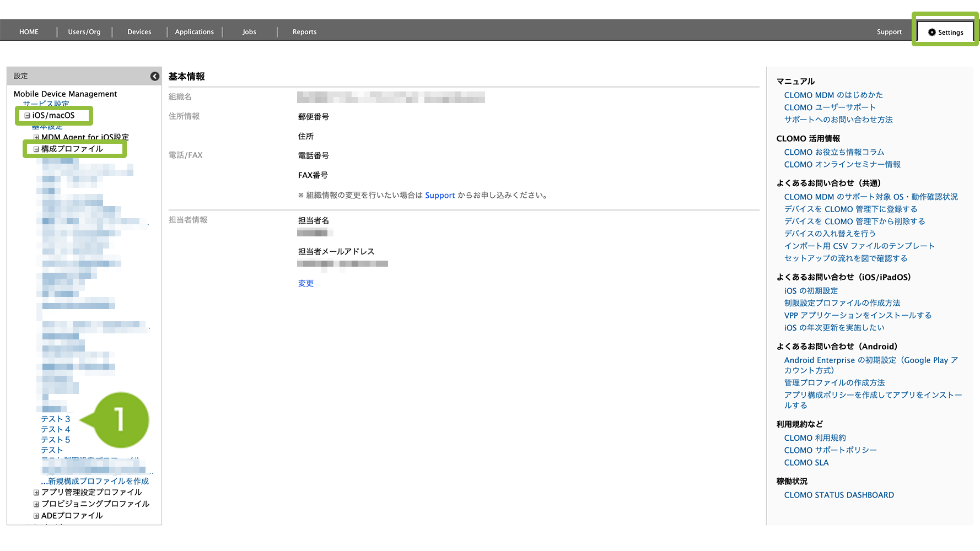Image resolution: width=980 pixels, height=551 pixels.
Task: Click the 変更 link under 担当者情報
Action: point(306,283)
